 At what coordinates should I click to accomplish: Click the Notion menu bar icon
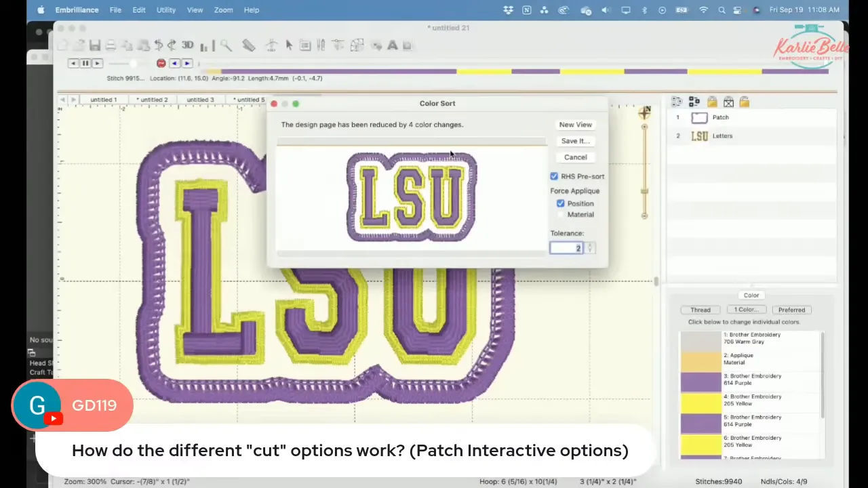click(x=527, y=9)
